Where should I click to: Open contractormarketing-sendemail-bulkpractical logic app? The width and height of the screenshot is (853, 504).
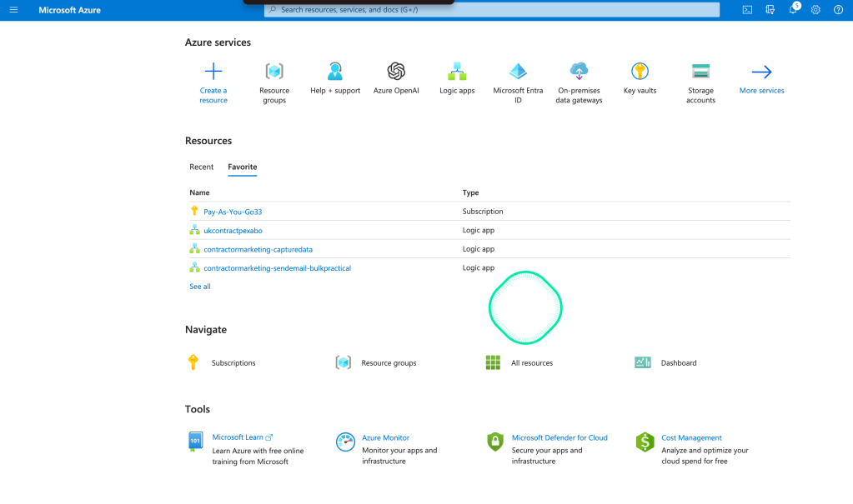[x=278, y=268]
